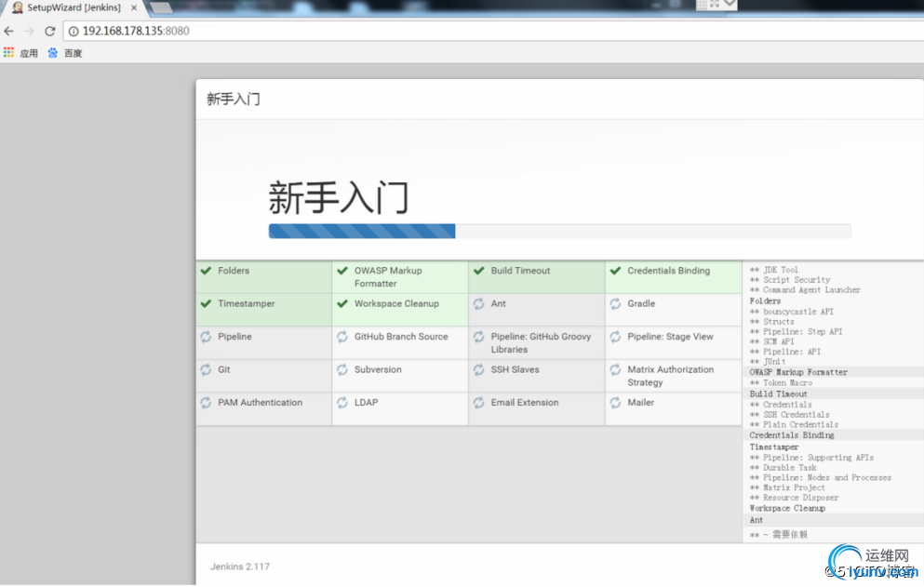Click the pending spinner next to LDAP

(x=342, y=403)
